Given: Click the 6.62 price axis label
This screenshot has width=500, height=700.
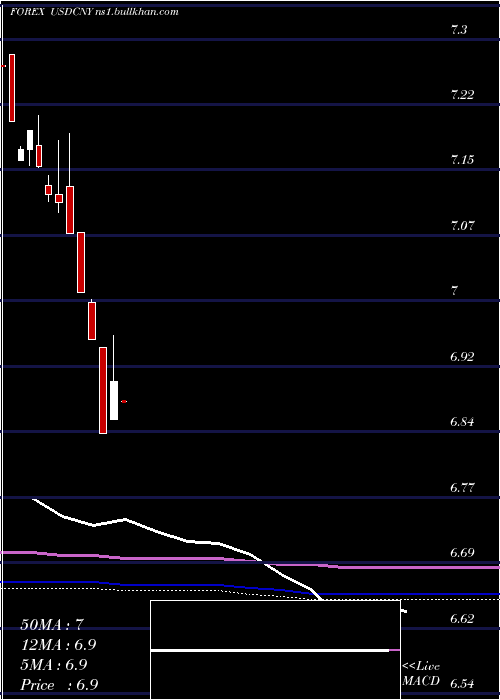Looking at the screenshot, I should click(463, 618).
